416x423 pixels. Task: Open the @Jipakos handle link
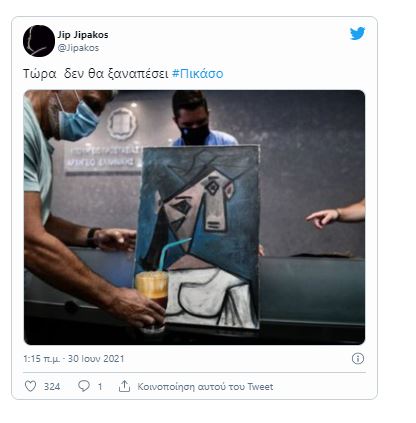tap(78, 48)
